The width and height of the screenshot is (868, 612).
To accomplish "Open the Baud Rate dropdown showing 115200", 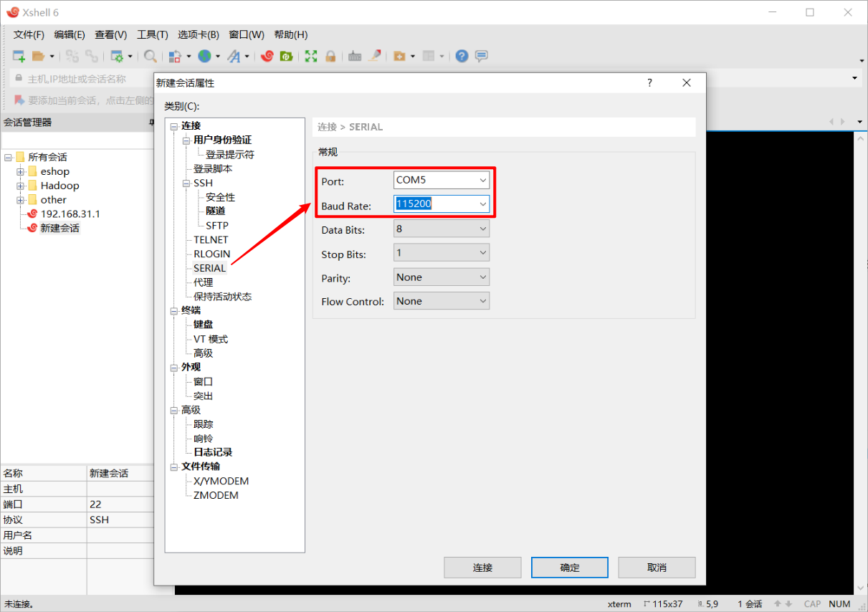I will 442,204.
